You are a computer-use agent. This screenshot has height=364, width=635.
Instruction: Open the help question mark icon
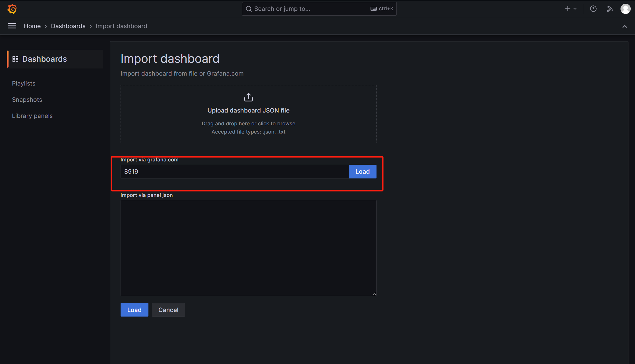click(593, 9)
